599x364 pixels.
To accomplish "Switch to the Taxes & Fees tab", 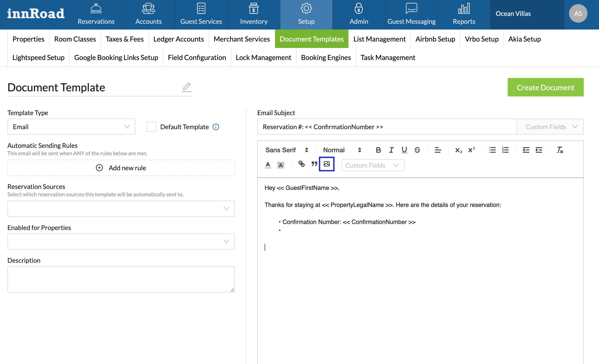I will (125, 39).
